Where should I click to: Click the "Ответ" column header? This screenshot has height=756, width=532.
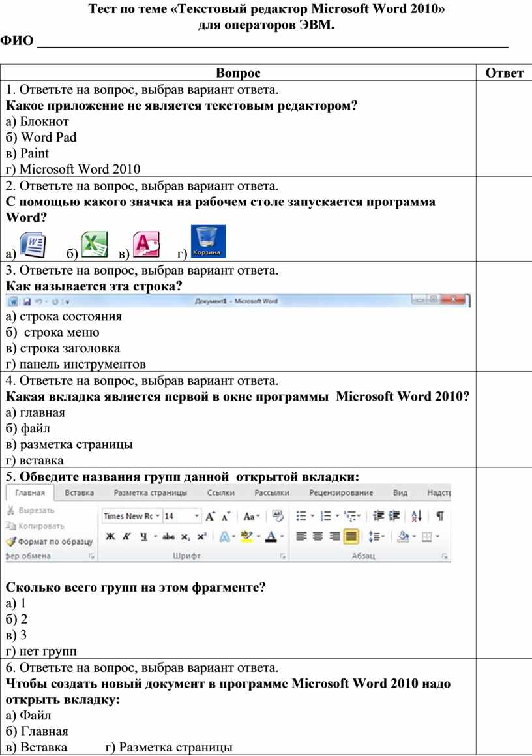(504, 73)
